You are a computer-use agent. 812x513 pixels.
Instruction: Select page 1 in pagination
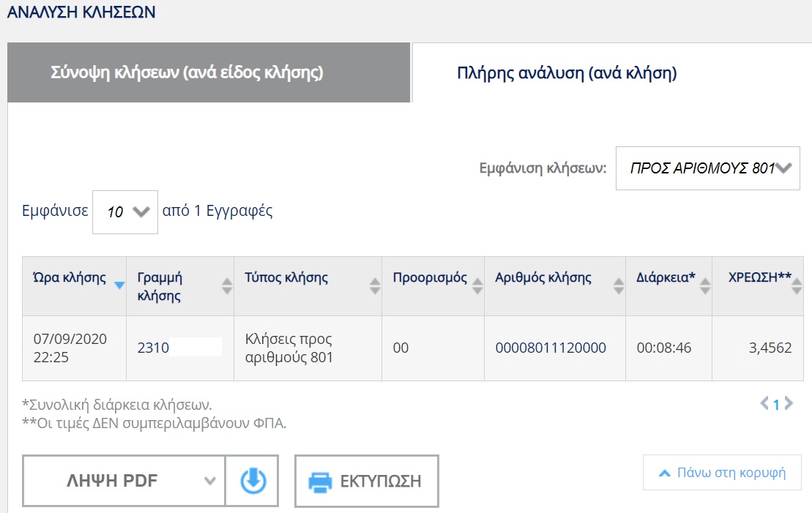(x=777, y=404)
